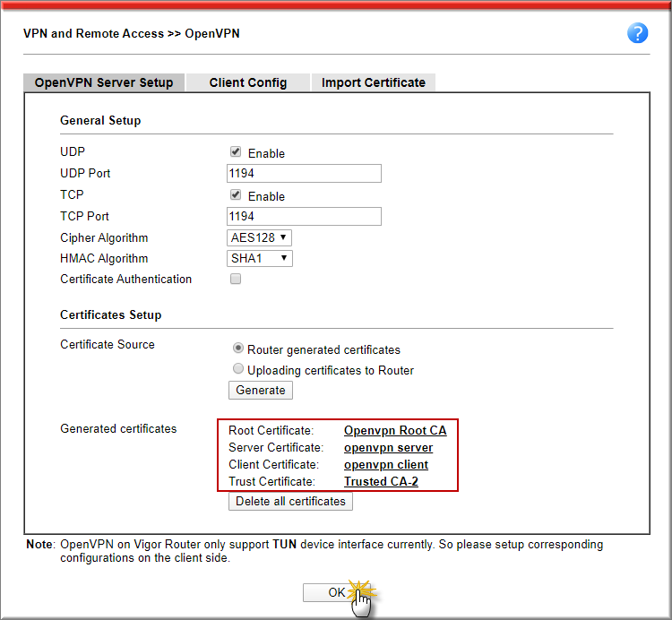This screenshot has width=672, height=620.
Task: Open the Import Certificate tab
Action: 374,82
